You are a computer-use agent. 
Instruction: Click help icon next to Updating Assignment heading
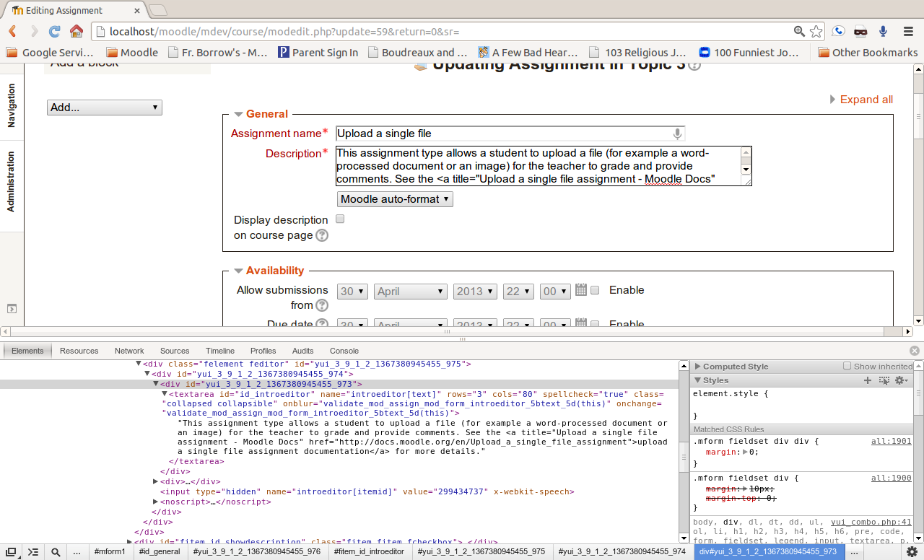point(694,65)
